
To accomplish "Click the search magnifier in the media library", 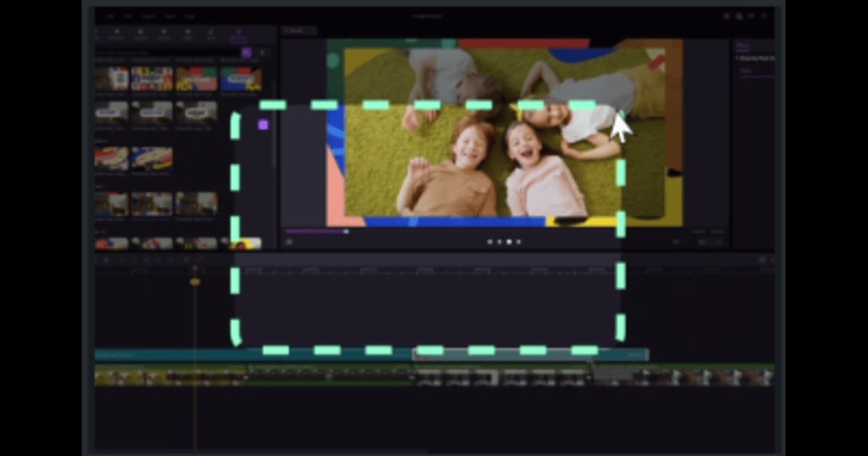I will [x=262, y=51].
